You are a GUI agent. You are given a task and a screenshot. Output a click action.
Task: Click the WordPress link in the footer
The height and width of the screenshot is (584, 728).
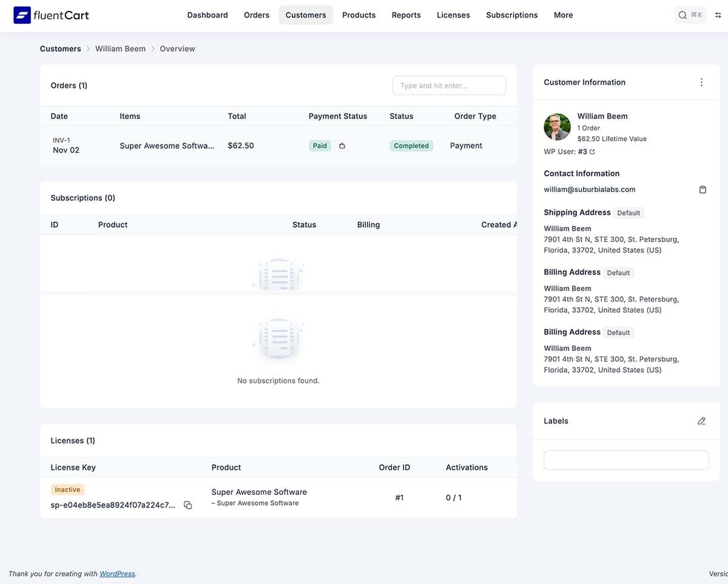(x=117, y=573)
